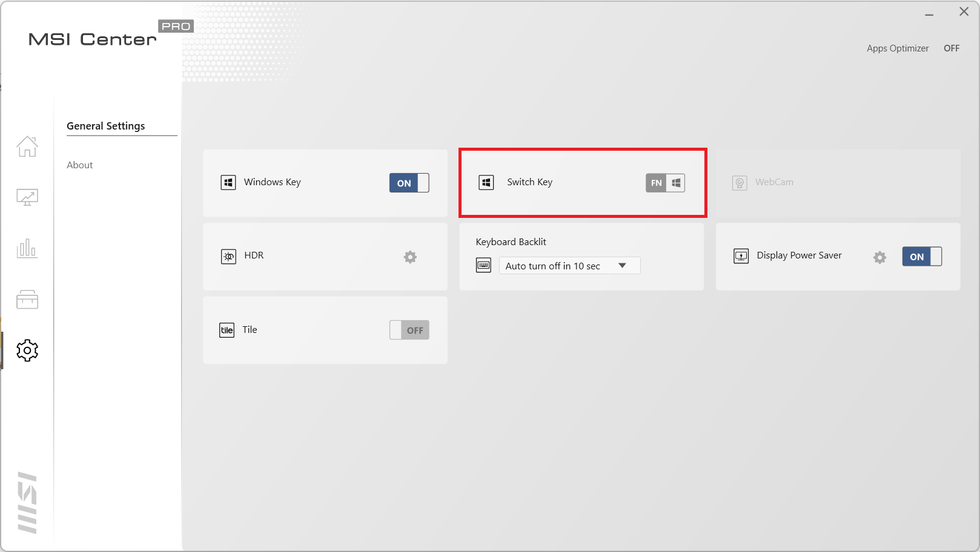Click the Tile icon
The image size is (980, 552).
227,330
